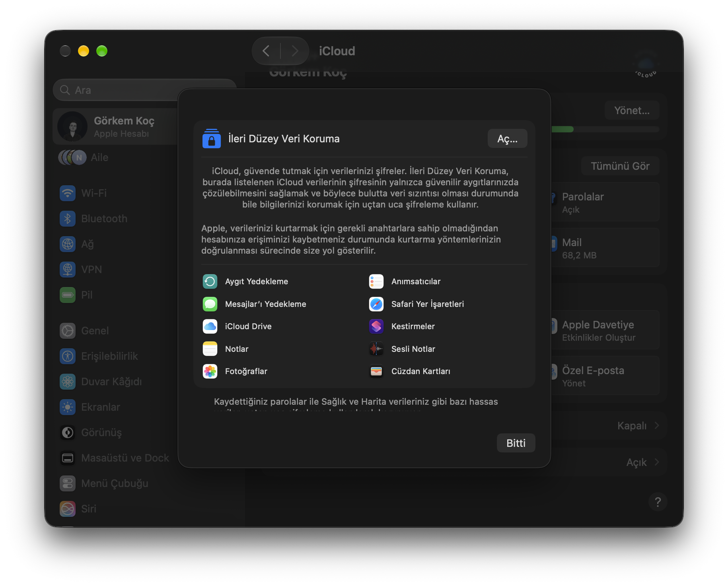The image size is (728, 586).
Task: Click the Aile sidebar label
Action: pyautogui.click(x=99, y=158)
